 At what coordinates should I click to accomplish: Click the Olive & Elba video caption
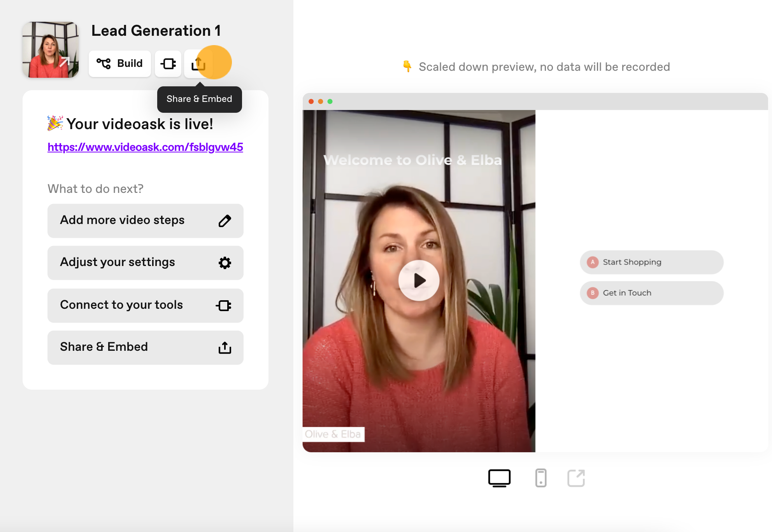(333, 434)
